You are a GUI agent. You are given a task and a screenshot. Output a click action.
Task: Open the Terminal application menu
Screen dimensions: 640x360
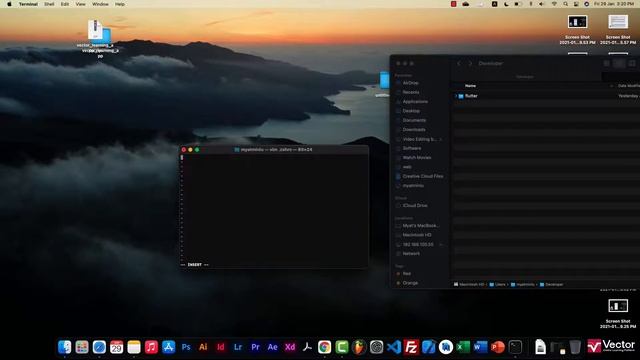coord(28,4)
